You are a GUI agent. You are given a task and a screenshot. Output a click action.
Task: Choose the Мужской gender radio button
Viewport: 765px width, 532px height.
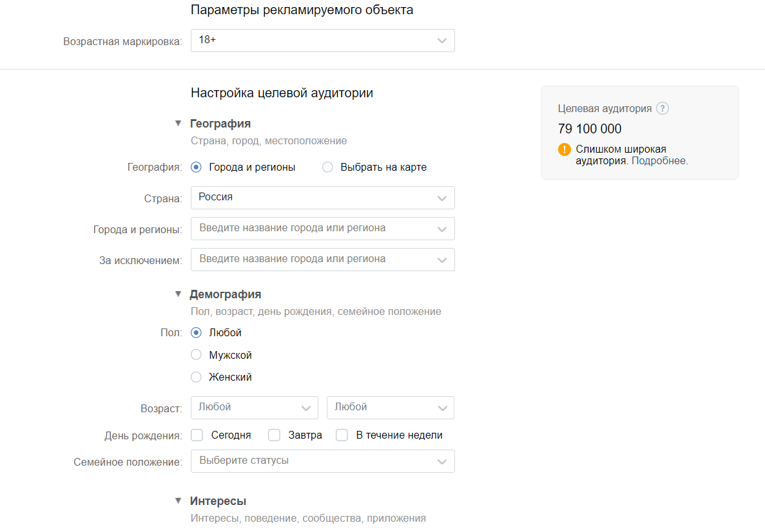pyautogui.click(x=197, y=355)
